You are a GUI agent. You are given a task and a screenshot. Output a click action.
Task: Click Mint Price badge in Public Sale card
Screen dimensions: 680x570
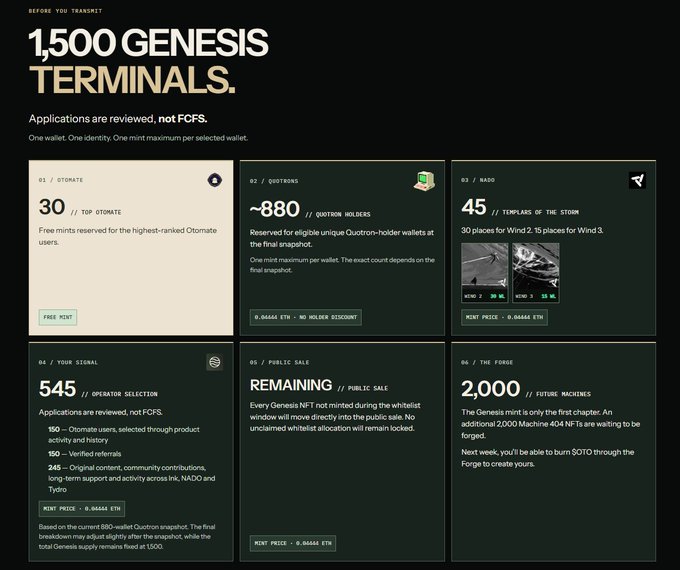click(x=293, y=543)
